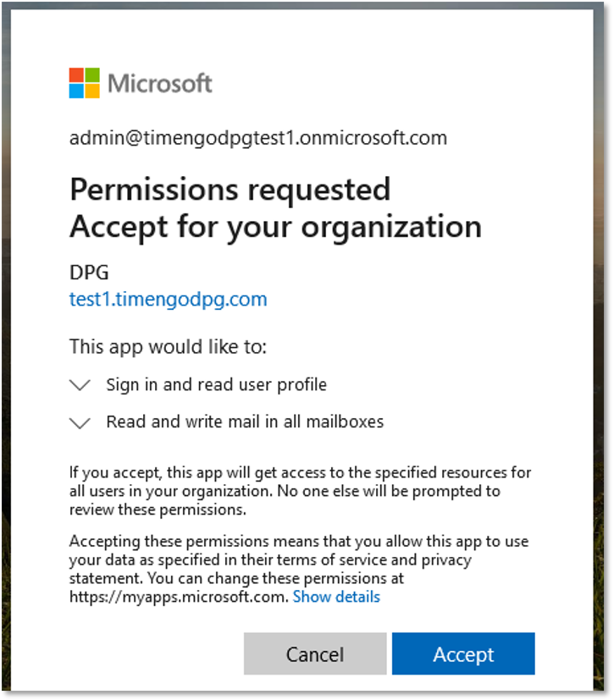Click the Microsoft four-square logo
This screenshot has width=614, height=700.
click(84, 83)
